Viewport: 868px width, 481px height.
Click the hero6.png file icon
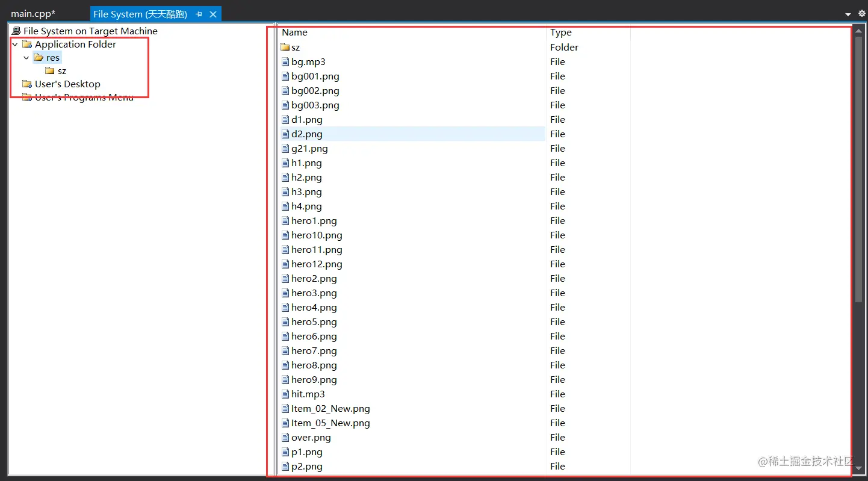coord(286,336)
